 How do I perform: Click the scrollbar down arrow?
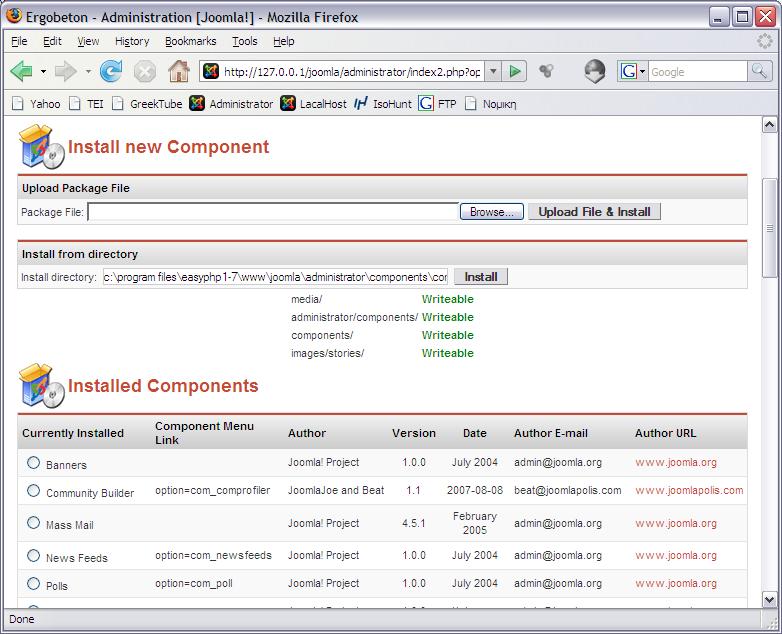tap(770, 599)
